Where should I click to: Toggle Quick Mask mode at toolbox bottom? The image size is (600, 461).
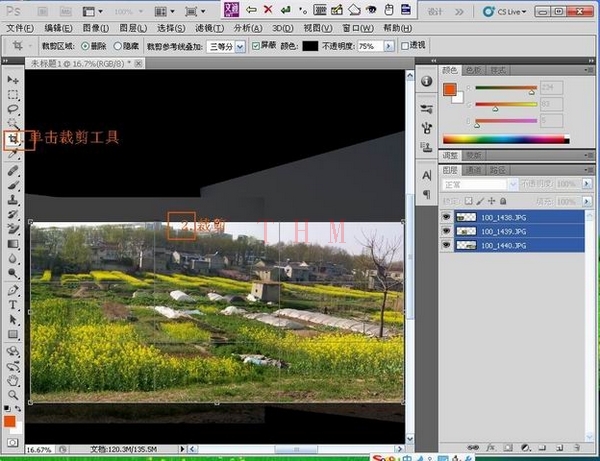pyautogui.click(x=13, y=443)
